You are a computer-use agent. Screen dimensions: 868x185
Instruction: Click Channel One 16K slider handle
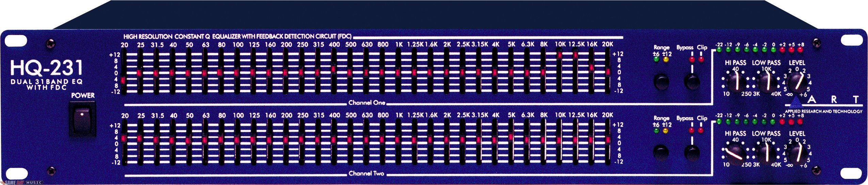click(x=592, y=68)
